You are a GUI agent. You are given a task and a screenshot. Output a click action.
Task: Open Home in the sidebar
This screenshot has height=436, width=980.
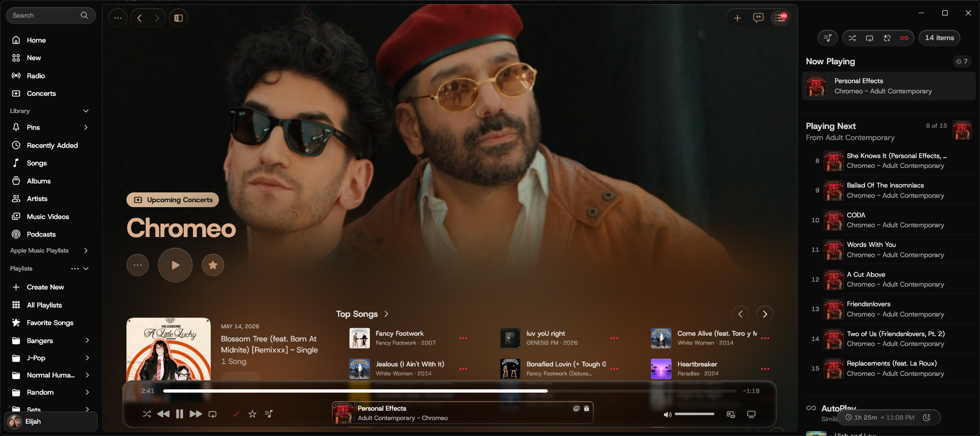(51, 40)
